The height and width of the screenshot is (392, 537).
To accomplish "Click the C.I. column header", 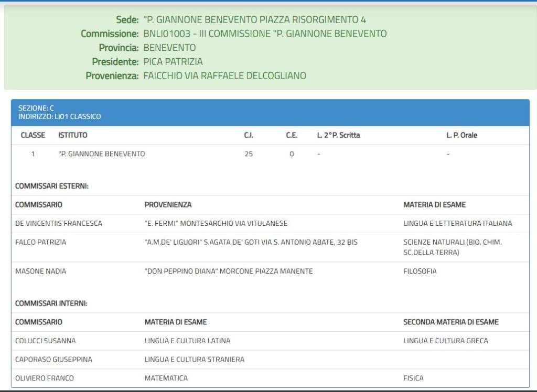I will click(x=249, y=135).
